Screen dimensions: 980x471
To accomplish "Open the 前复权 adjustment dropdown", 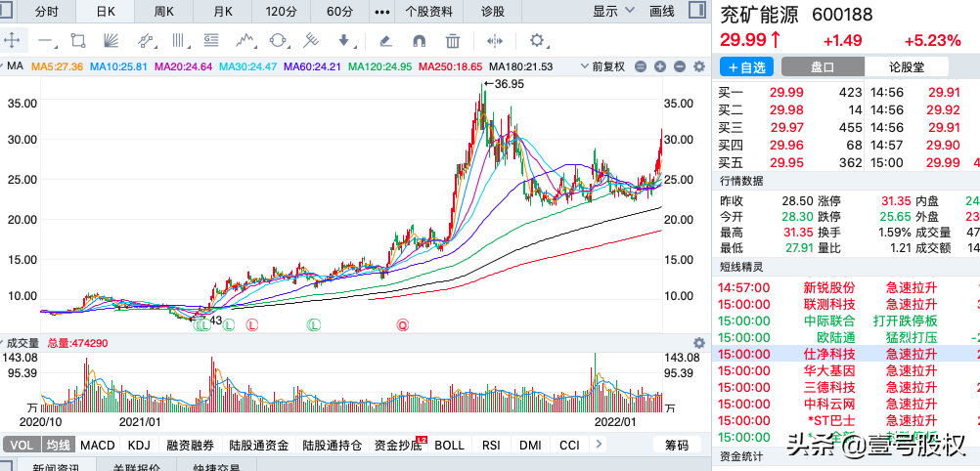I will pyautogui.click(x=602, y=66).
